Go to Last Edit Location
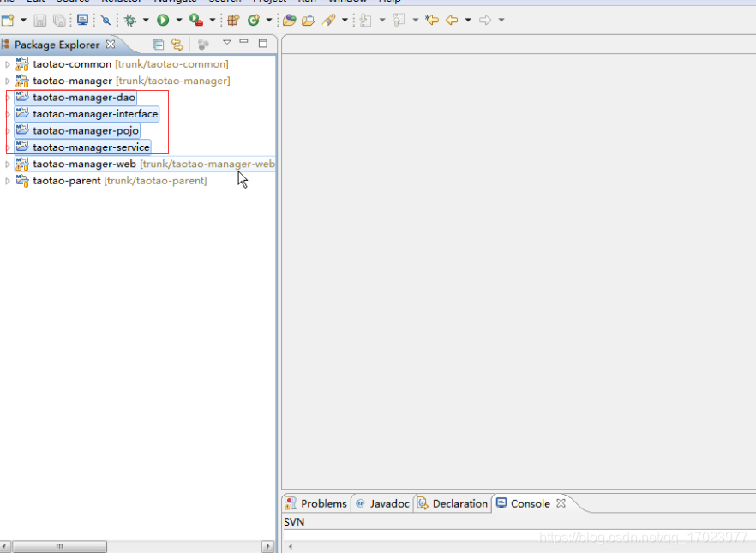This screenshot has width=756, height=553. (432, 20)
